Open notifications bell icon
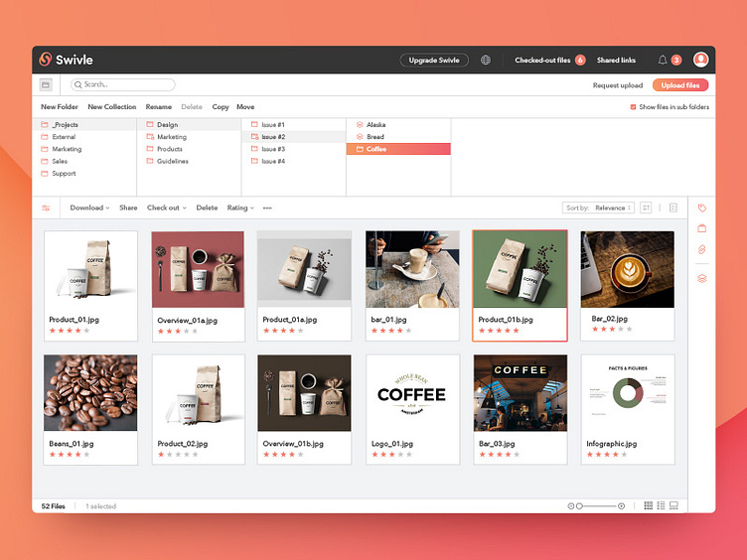 [663, 60]
